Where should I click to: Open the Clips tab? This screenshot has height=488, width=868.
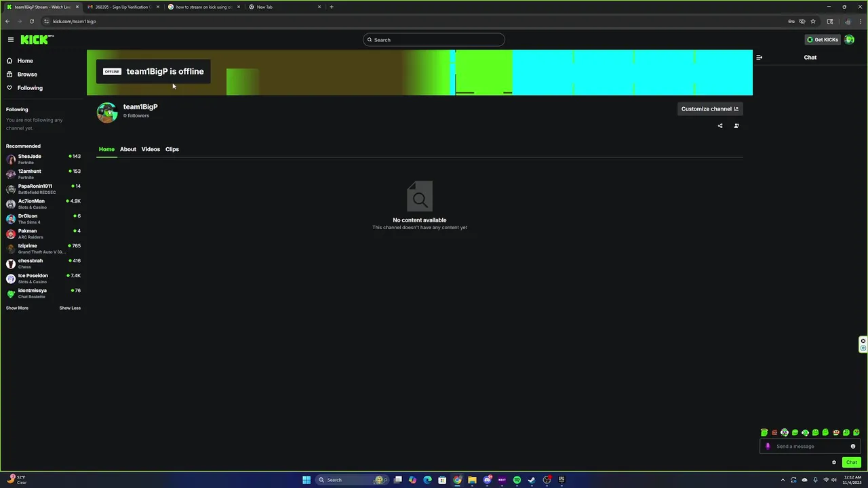click(172, 149)
